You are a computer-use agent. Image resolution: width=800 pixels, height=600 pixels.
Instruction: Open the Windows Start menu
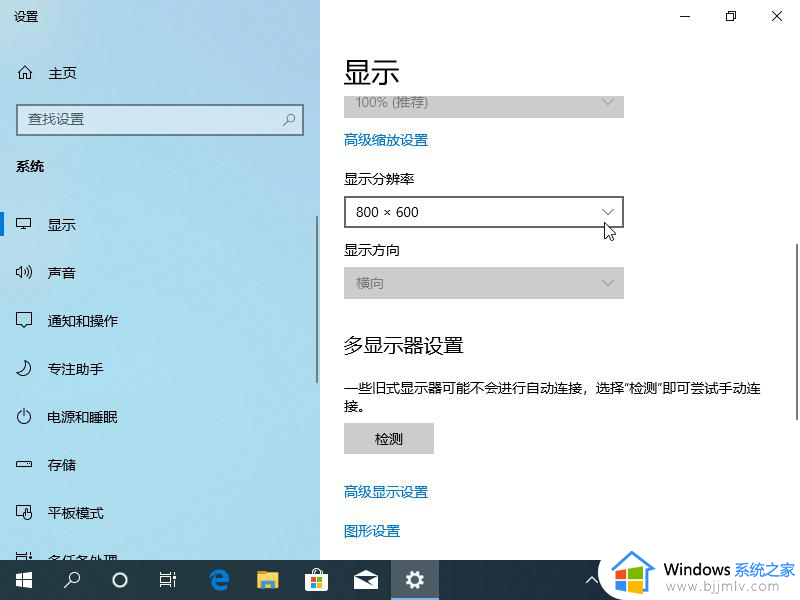[x=24, y=580]
